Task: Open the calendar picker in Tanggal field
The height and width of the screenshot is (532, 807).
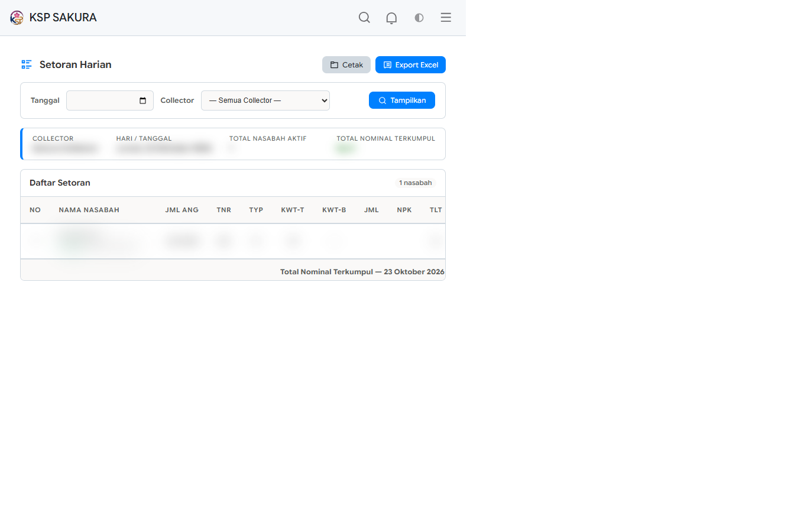Action: pos(142,100)
